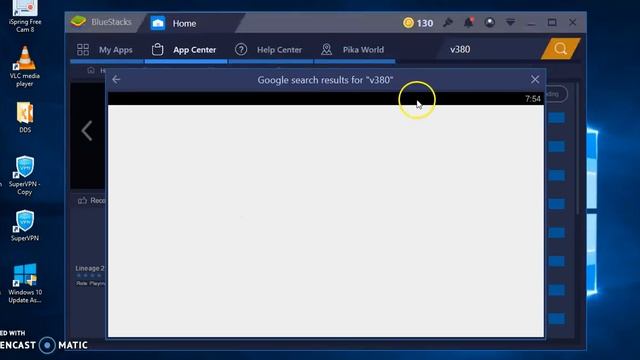Screen dimensions: 640x360
Task: Open iSpring Free Cam 8 desktop shortcut
Action: coord(24,16)
